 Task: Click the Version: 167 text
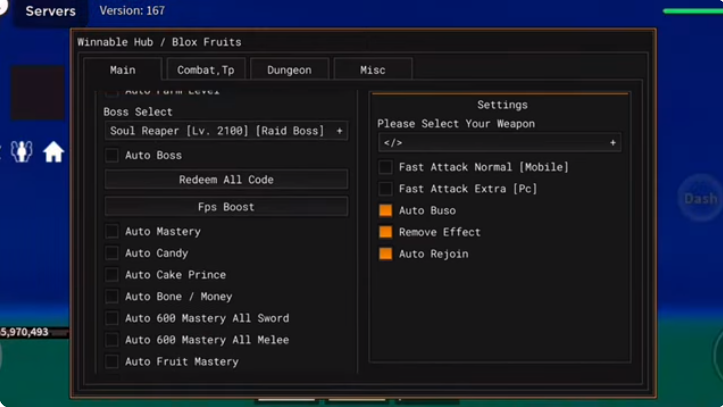[x=132, y=11]
